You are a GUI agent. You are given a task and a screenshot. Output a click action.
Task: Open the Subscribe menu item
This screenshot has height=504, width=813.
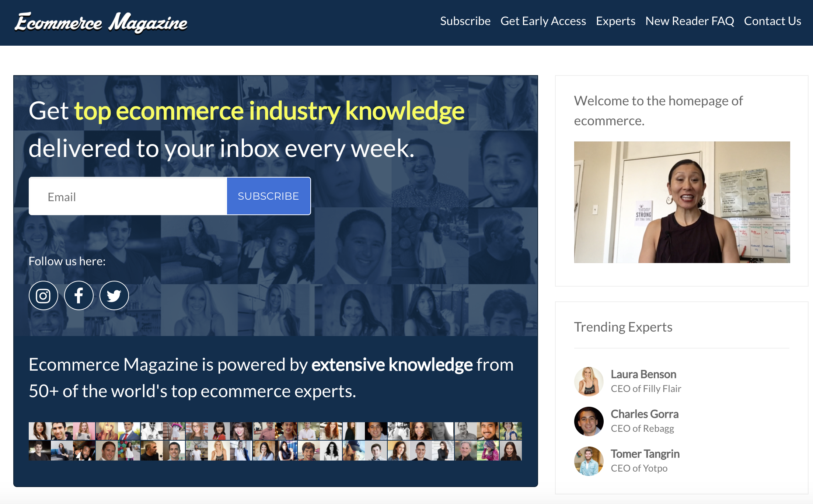[x=465, y=21]
